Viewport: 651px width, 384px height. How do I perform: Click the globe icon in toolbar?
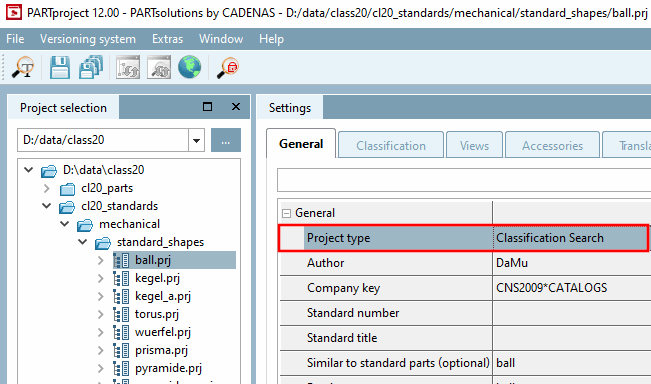pyautogui.click(x=190, y=67)
